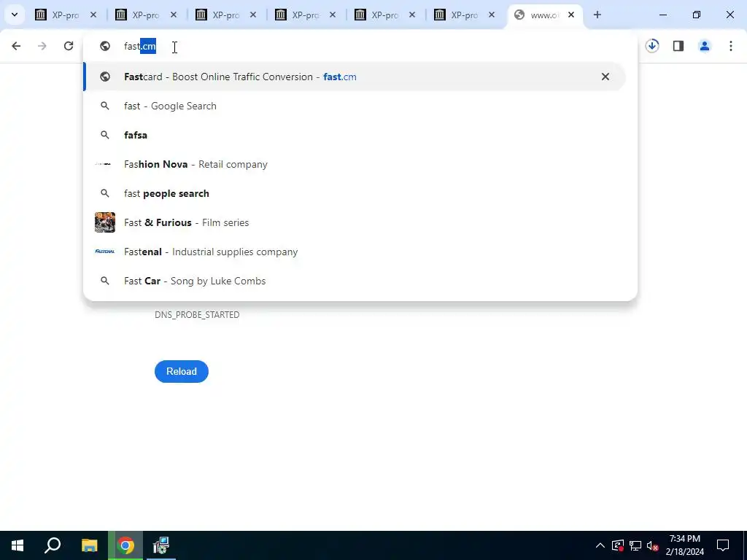Open the notification center icon
This screenshot has width=747, height=560.
pos(723,545)
